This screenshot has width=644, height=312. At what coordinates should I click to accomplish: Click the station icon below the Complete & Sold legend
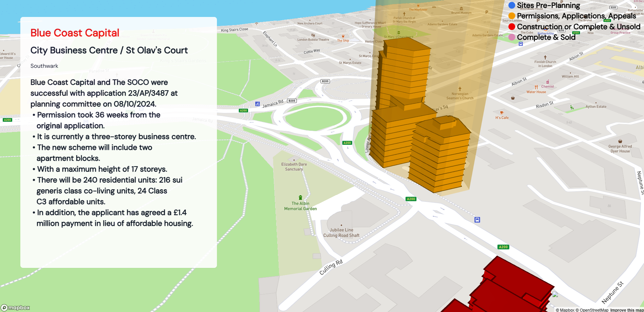[x=521, y=44]
